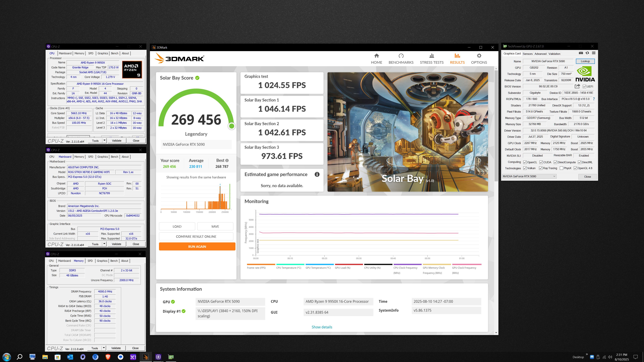644x362 pixels.
Task: Expand Tools dropdown arrow in top CPU-Z window
Action: 104,140
